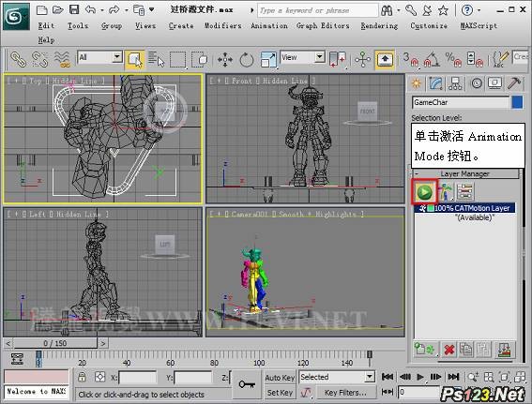Toggle the Percent Snap button
The height and width of the screenshot is (404, 532).
pyautogui.click(x=453, y=59)
